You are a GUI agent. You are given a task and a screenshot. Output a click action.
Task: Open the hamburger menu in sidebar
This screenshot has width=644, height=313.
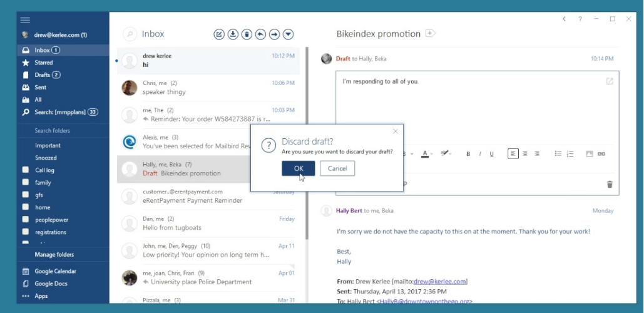point(25,20)
